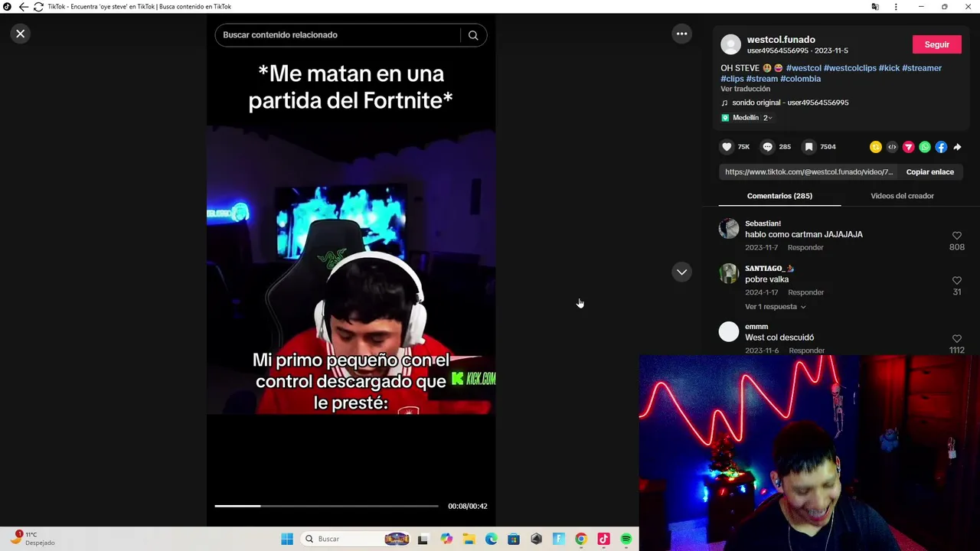Screen dimensions: 980x551
Task: Switch to 'Videos del creador' tab
Action: (902, 196)
